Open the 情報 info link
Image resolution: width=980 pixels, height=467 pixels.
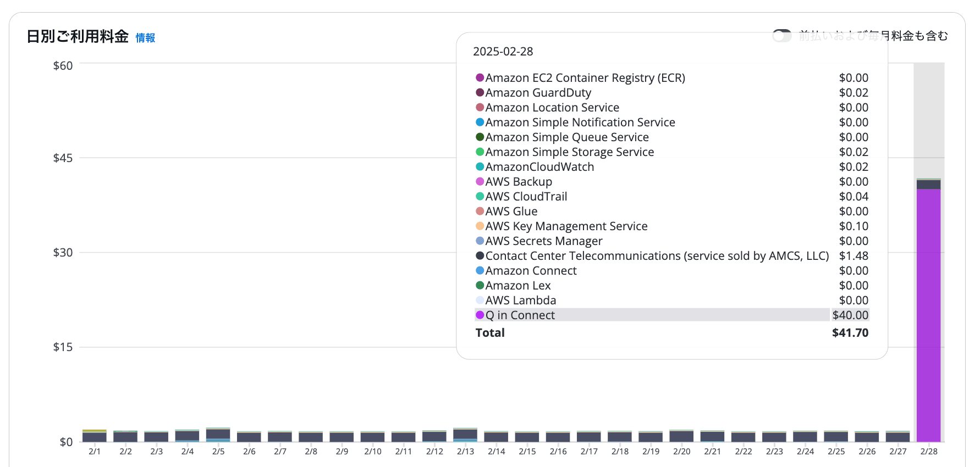(145, 38)
